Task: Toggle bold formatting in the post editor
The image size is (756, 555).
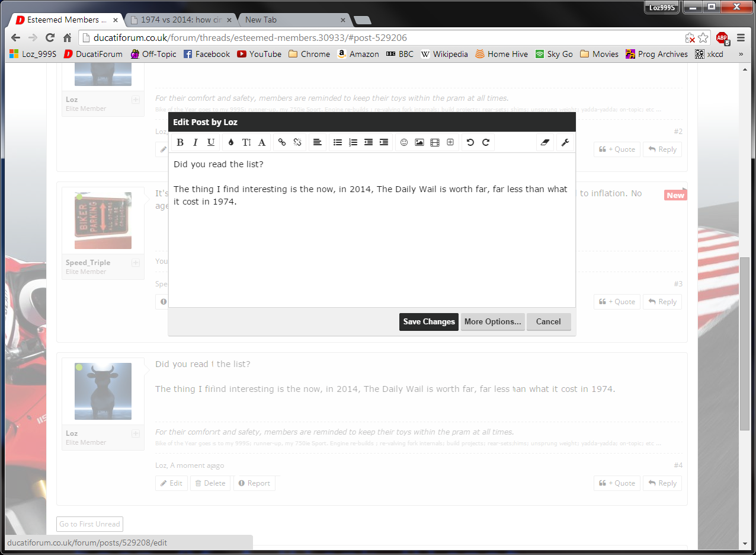Action: 180,142
